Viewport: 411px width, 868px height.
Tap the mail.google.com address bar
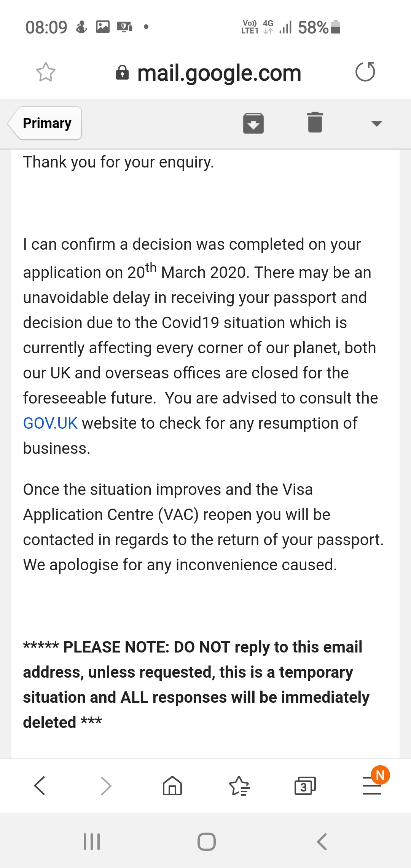coord(219,73)
